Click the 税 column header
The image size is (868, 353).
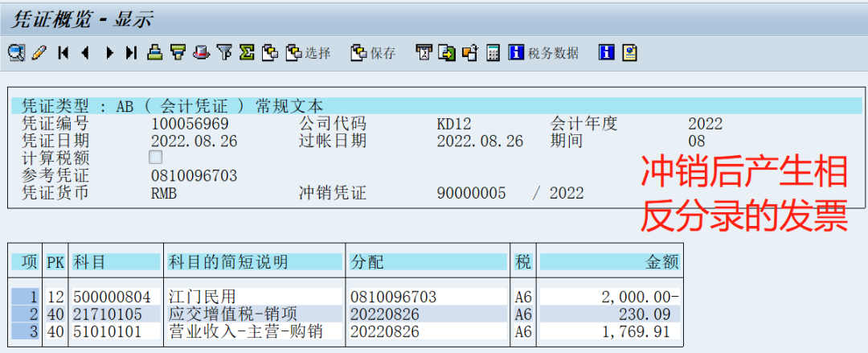523,262
